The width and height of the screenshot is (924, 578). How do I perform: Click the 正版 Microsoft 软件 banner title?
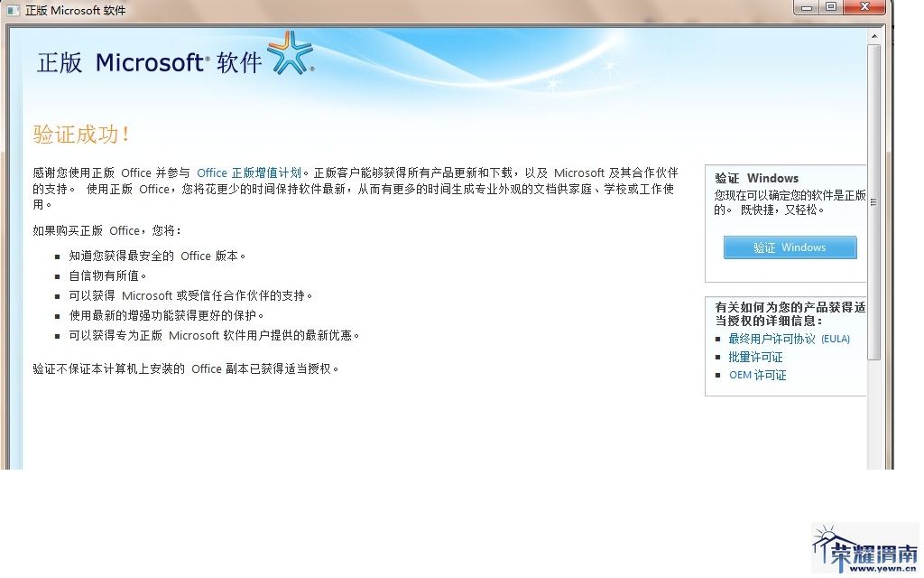(x=150, y=62)
